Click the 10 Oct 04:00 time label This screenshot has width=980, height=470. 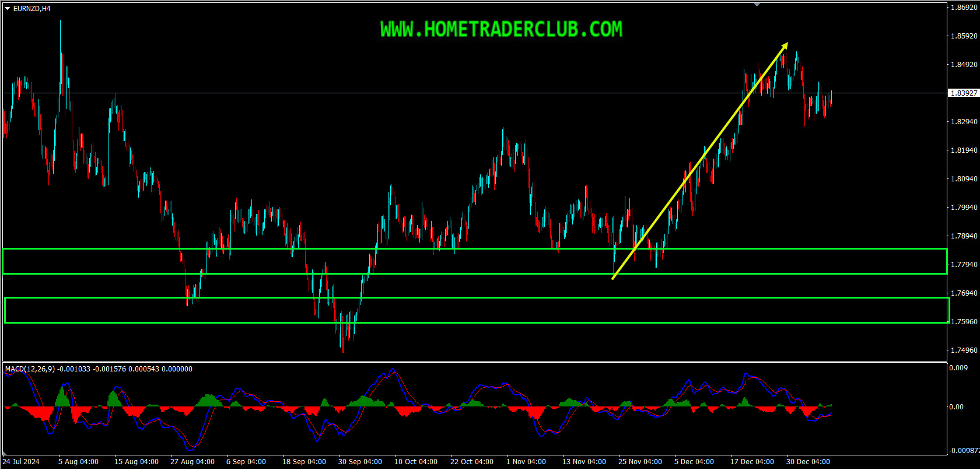click(416, 462)
